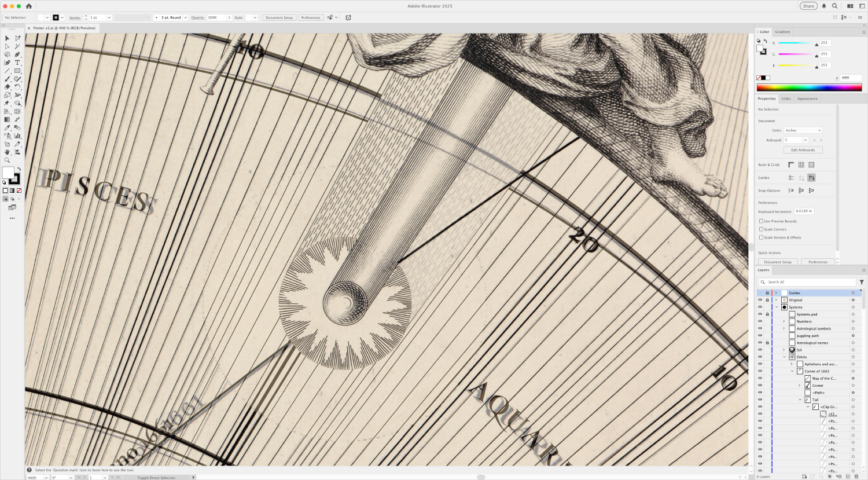Delete selection trash icon in Layers panel
Screen dimensions: 868x480
pyautogui.click(x=856, y=477)
